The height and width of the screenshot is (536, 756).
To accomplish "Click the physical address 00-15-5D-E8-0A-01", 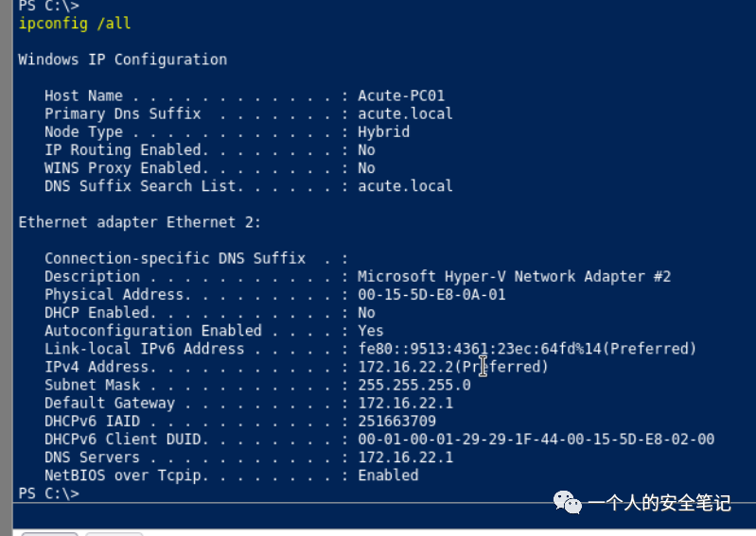I will point(431,295).
